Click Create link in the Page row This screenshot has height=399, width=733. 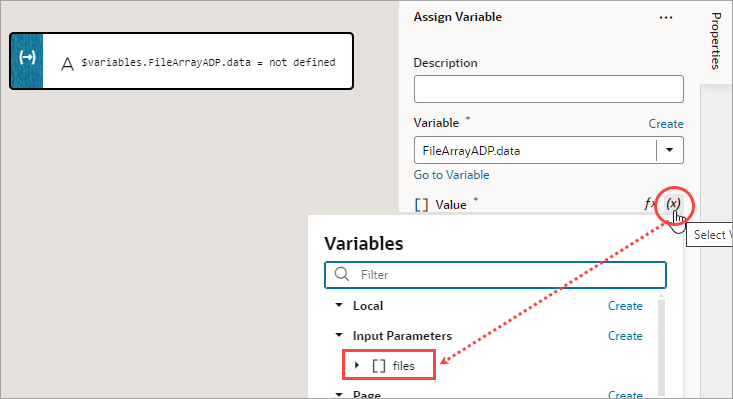(625, 395)
